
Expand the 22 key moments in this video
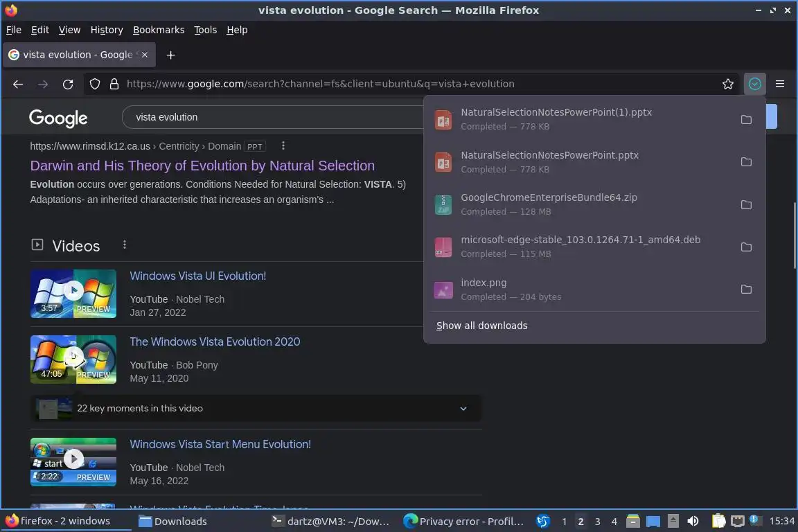(256, 408)
